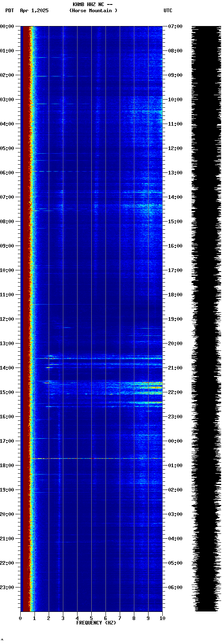The image size is (224, 644).
Task: Click the frequency axis tick '8'
Action: 134,618
